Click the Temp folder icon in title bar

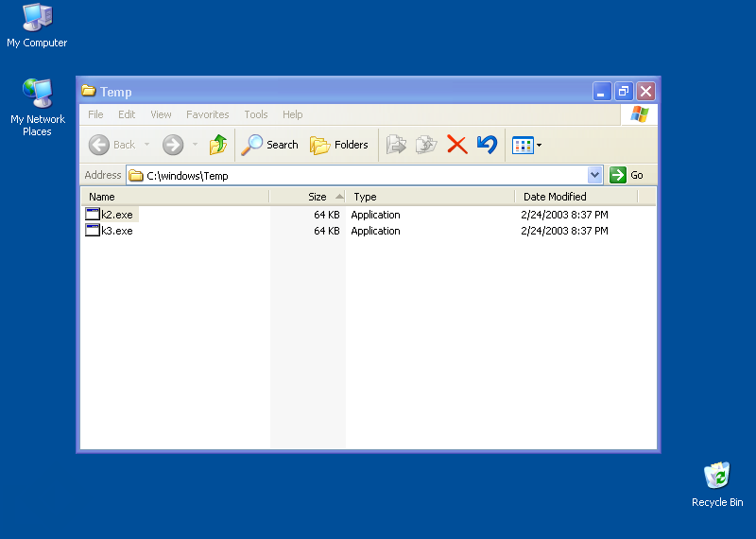point(89,90)
